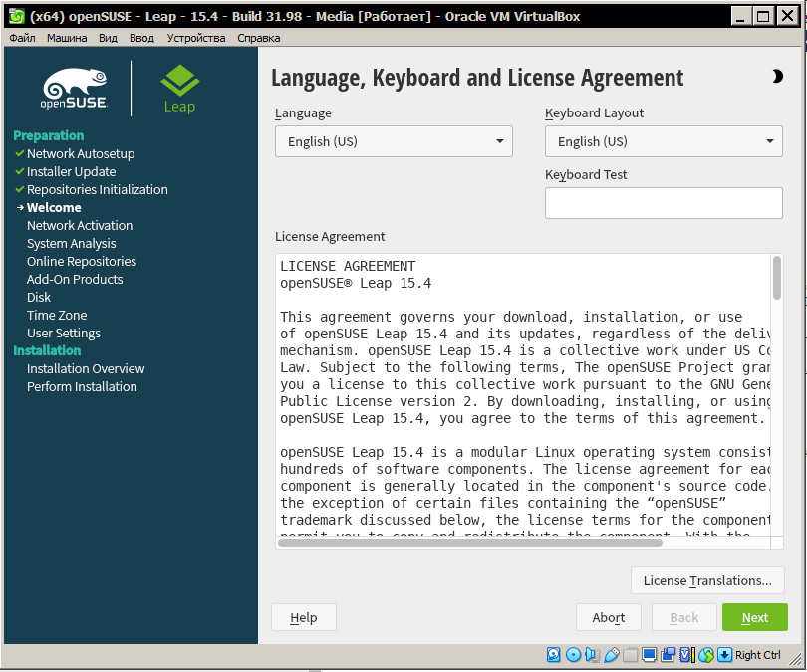Click the keyboard capture arrow icon

(724, 654)
